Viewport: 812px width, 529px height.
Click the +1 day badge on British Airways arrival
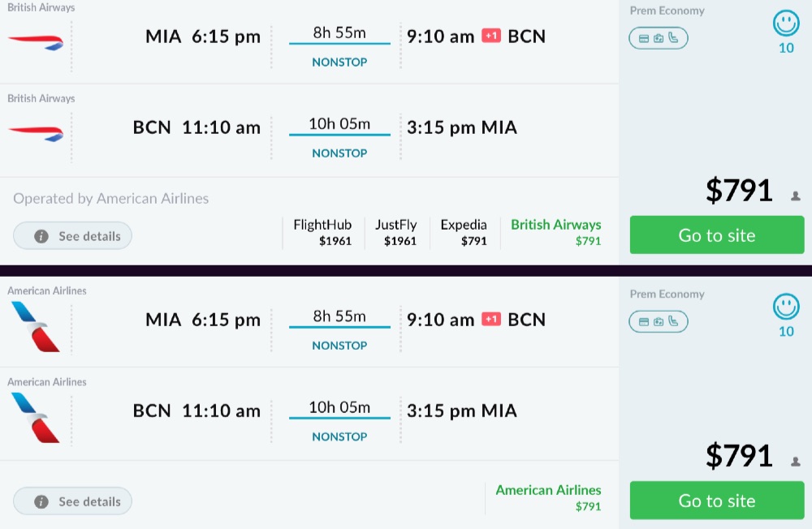pyautogui.click(x=491, y=36)
